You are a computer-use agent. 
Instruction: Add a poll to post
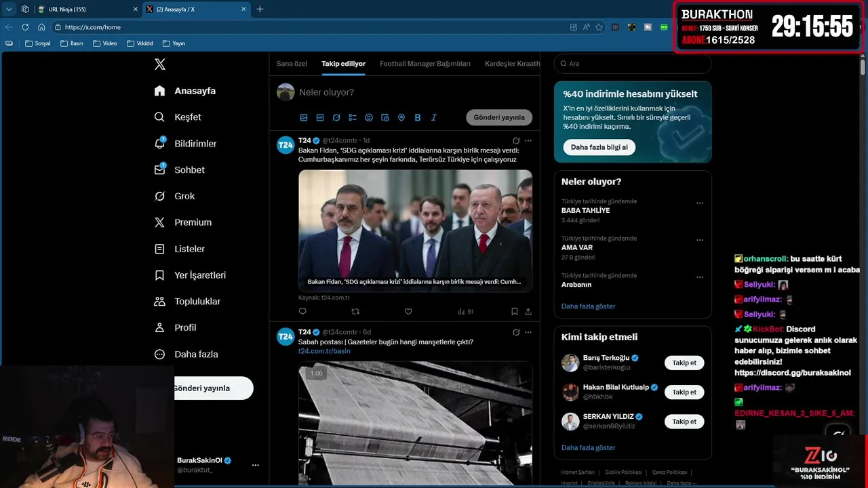pos(353,117)
